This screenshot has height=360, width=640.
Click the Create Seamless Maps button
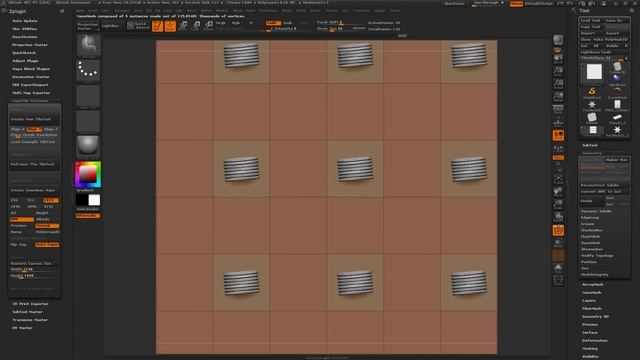[x=34, y=190]
